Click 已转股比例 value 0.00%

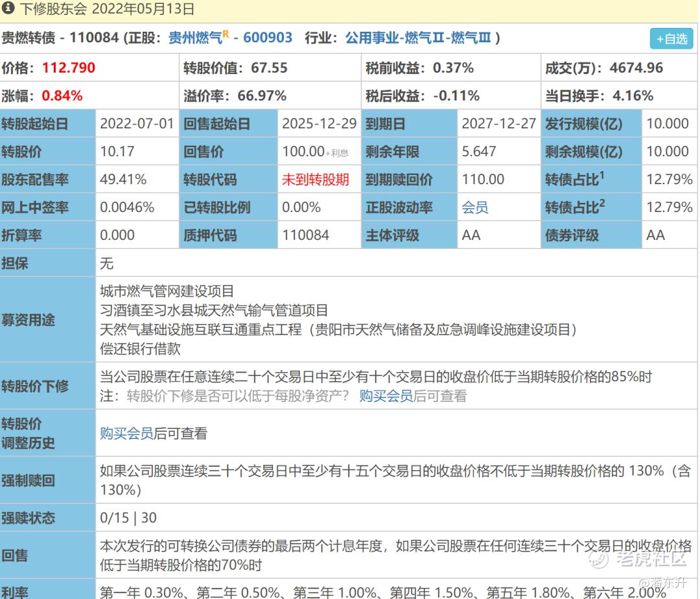pyautogui.click(x=301, y=207)
